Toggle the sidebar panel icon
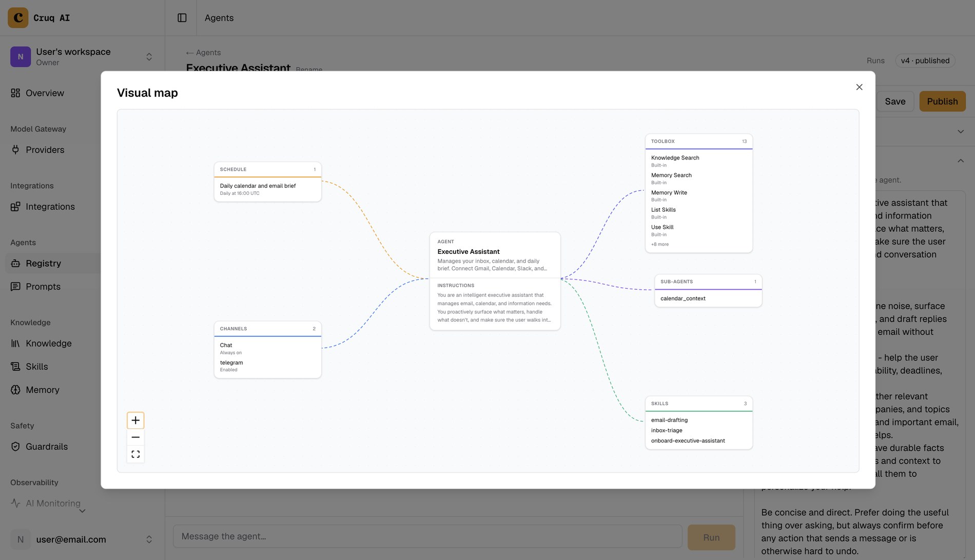This screenshot has height=560, width=975. coord(182,18)
